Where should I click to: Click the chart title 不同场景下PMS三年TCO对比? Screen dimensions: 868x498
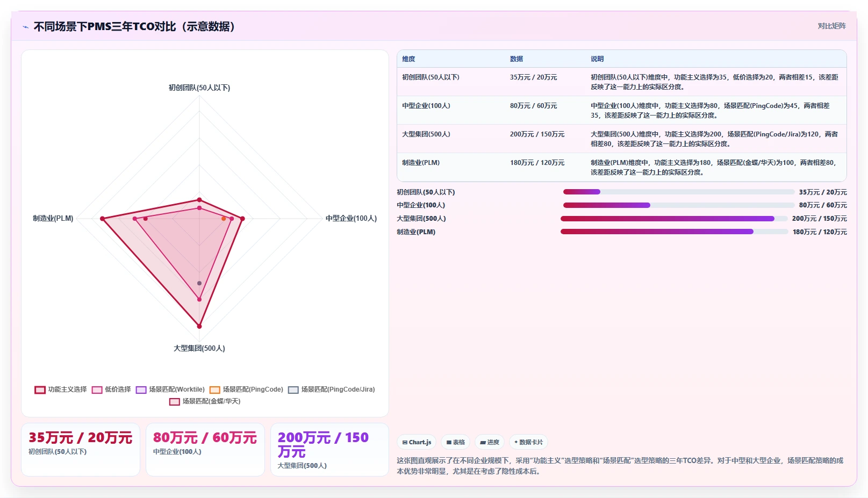pyautogui.click(x=134, y=26)
